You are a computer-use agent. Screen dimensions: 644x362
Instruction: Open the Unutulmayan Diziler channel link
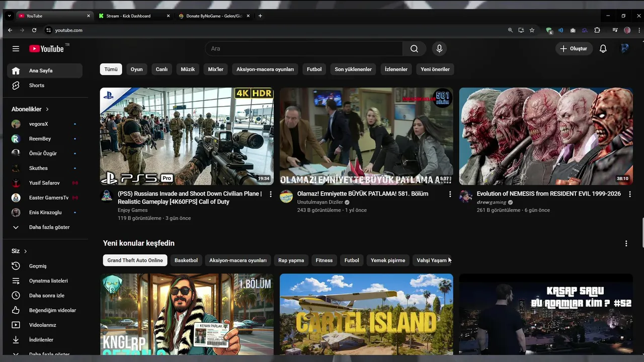(x=320, y=202)
